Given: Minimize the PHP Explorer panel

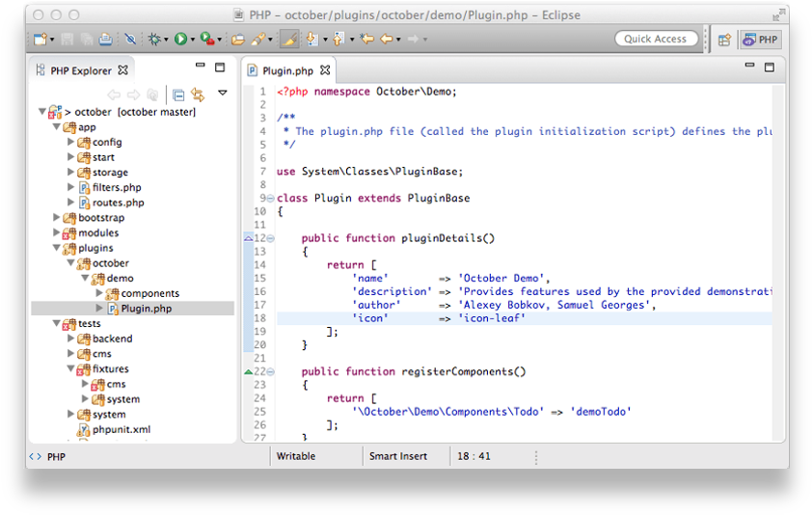Looking at the screenshot, I should tap(201, 66).
